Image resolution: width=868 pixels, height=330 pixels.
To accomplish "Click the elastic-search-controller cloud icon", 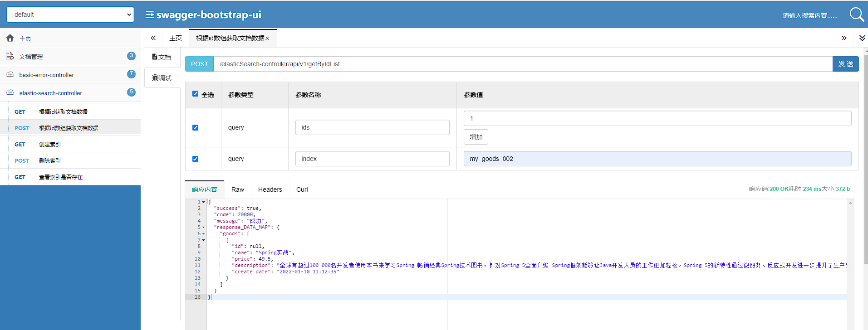I will (10, 92).
